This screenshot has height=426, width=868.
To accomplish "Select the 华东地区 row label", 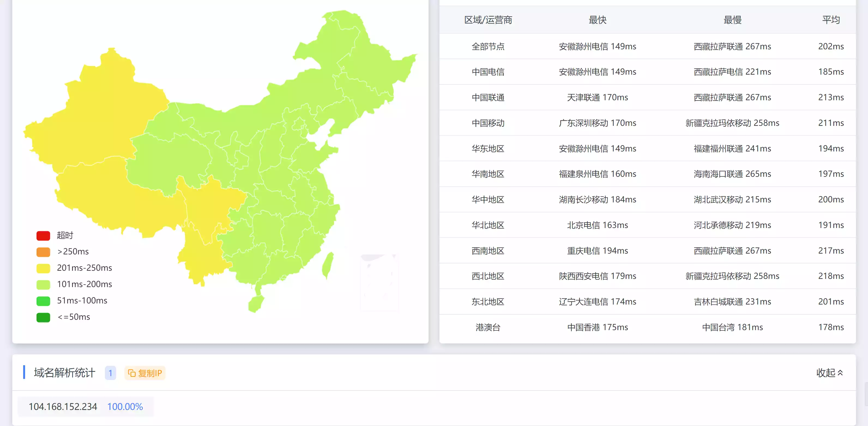I will pyautogui.click(x=488, y=148).
